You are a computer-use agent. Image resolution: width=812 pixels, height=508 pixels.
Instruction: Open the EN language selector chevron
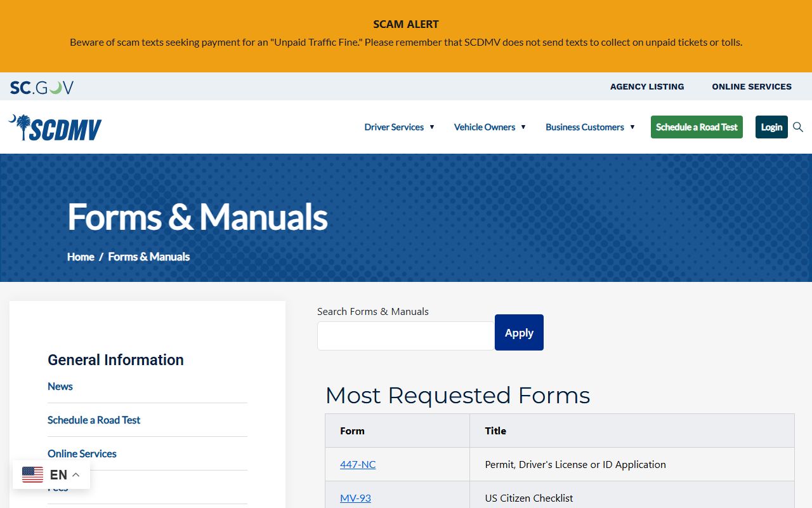coord(75,474)
